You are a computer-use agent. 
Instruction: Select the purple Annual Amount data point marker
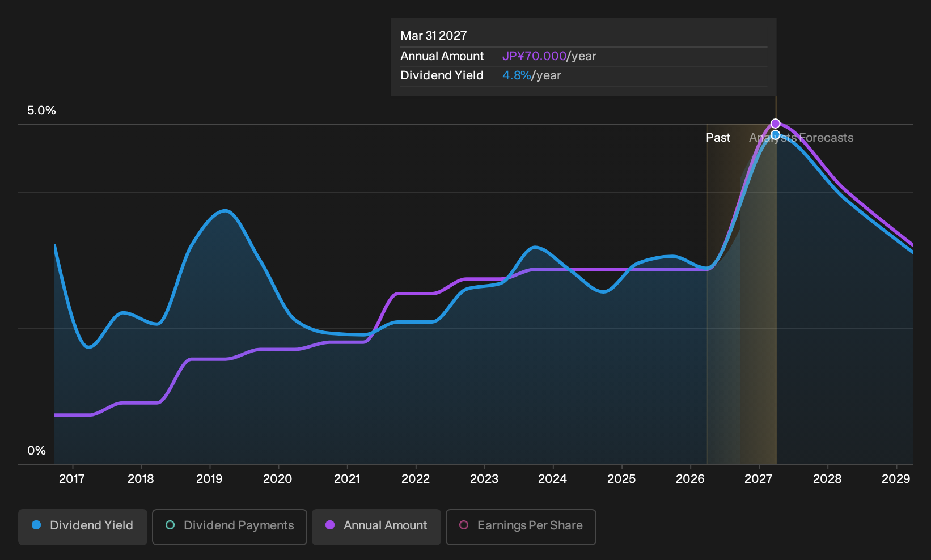point(776,124)
